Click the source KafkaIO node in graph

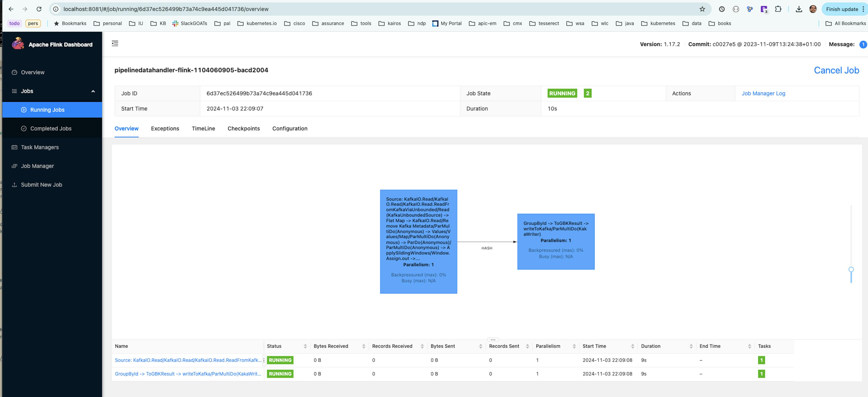pos(418,241)
